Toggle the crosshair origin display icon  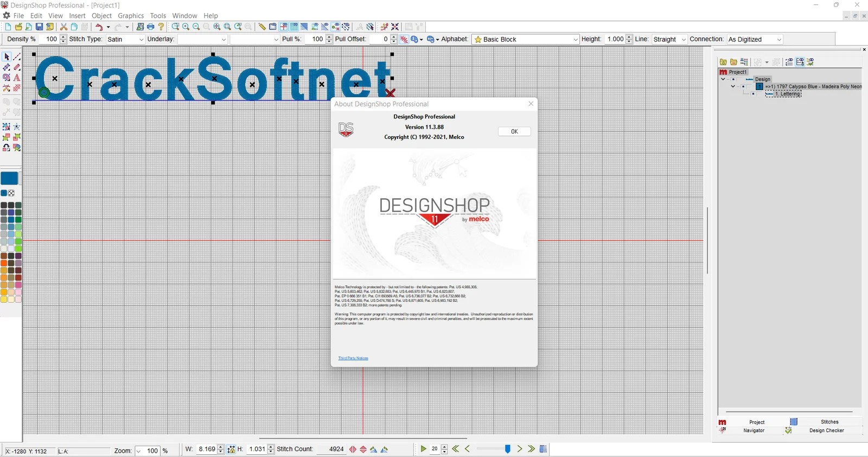pyautogui.click(x=284, y=27)
